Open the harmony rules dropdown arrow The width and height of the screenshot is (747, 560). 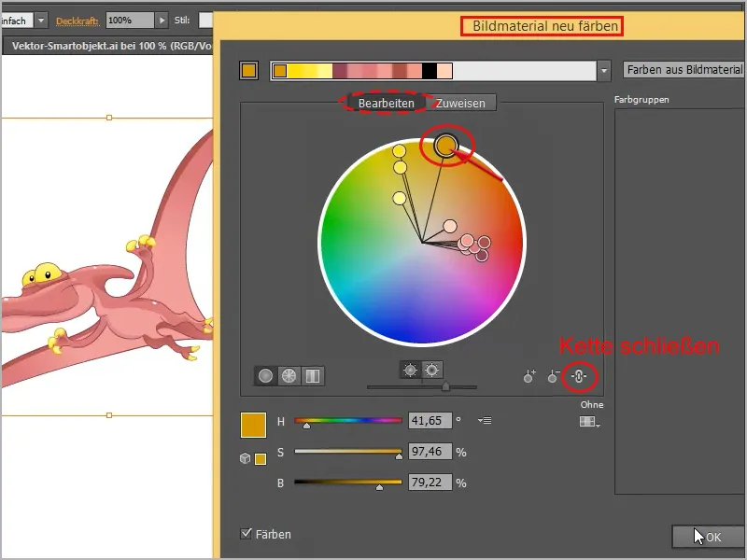coord(604,71)
